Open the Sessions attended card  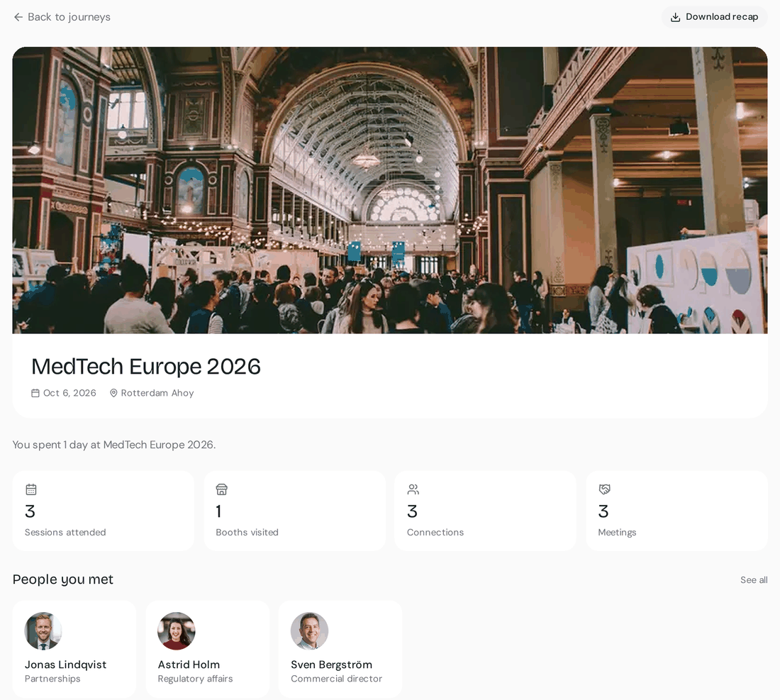[104, 511]
